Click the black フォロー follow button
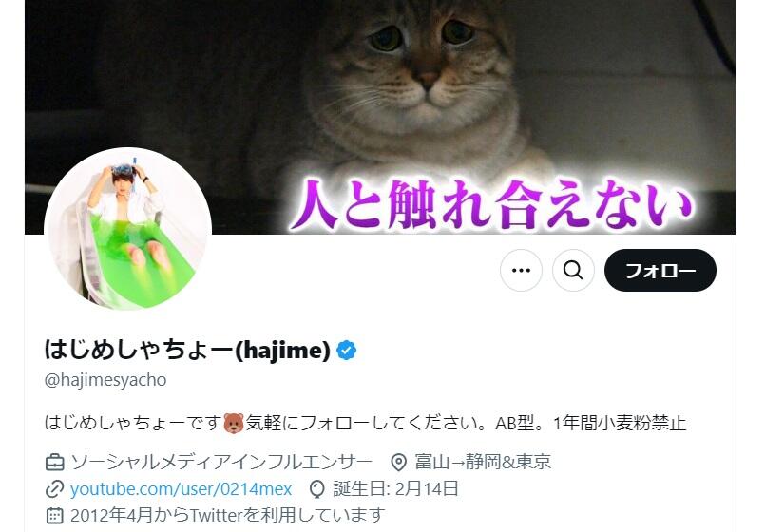The width and height of the screenshot is (765, 532). pos(660,270)
